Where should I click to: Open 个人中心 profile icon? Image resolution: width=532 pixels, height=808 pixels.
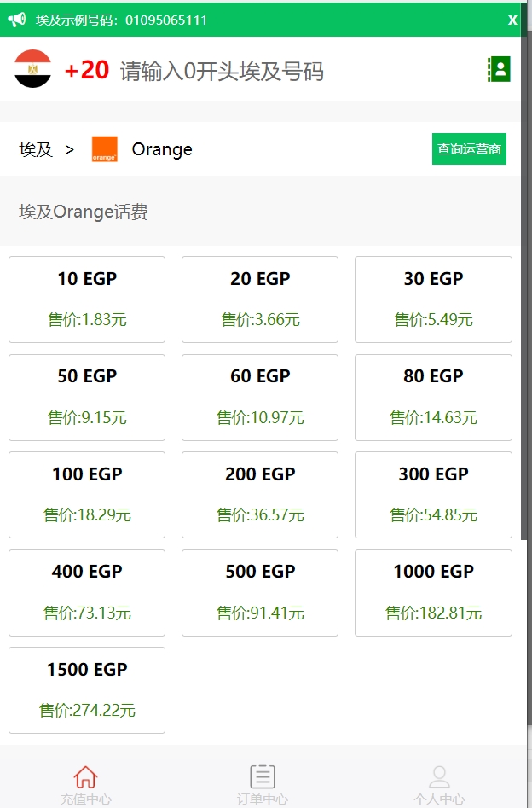(x=439, y=777)
